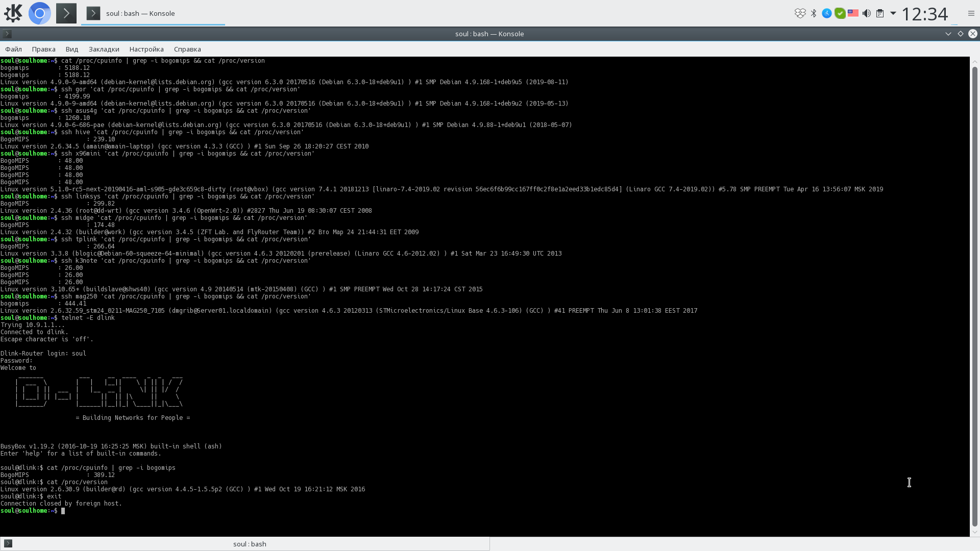The width and height of the screenshot is (980, 551).
Task: Open the accessibility tray icon
Action: point(826,13)
